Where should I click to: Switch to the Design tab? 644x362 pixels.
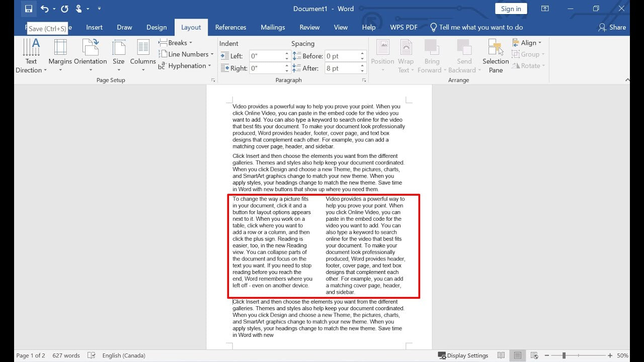(156, 27)
